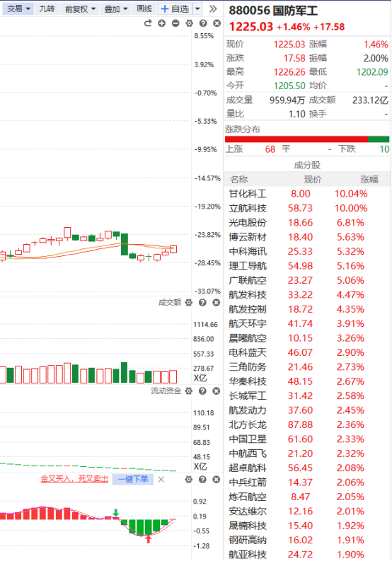Viewport: 392px width, 561px height.
Task: Add stock via 自选 button
Action: (x=175, y=8)
